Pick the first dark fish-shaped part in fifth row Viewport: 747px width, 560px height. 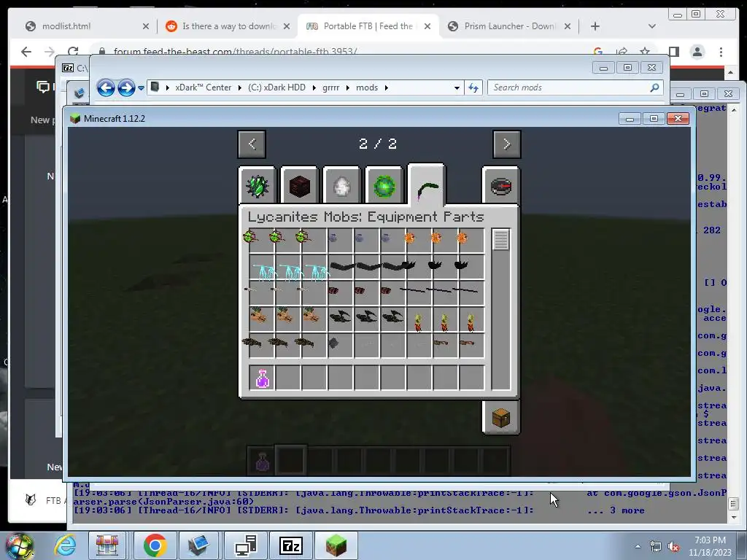(251, 342)
